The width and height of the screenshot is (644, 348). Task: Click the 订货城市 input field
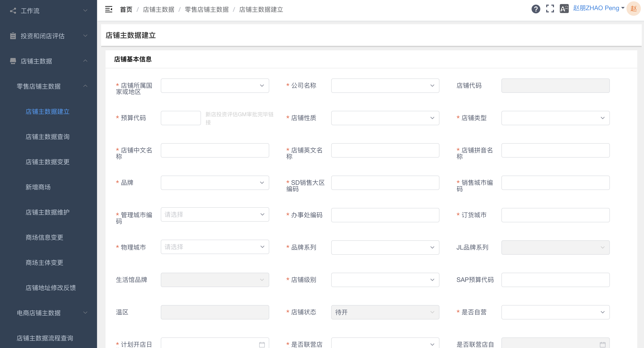pos(556,215)
